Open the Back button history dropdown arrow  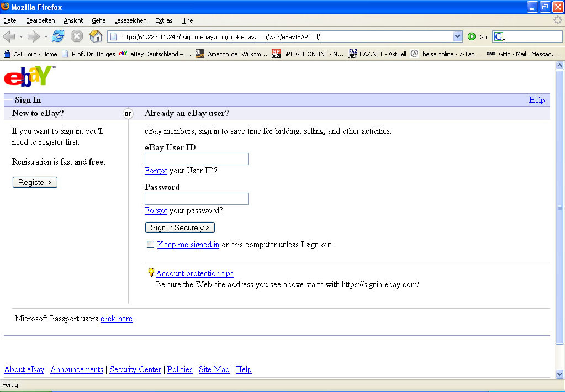21,36
